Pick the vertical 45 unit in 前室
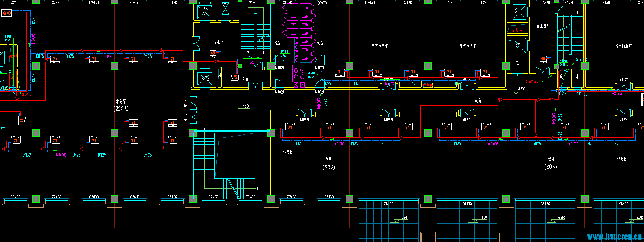The width and height of the screenshot is (644, 242). pos(235,77)
